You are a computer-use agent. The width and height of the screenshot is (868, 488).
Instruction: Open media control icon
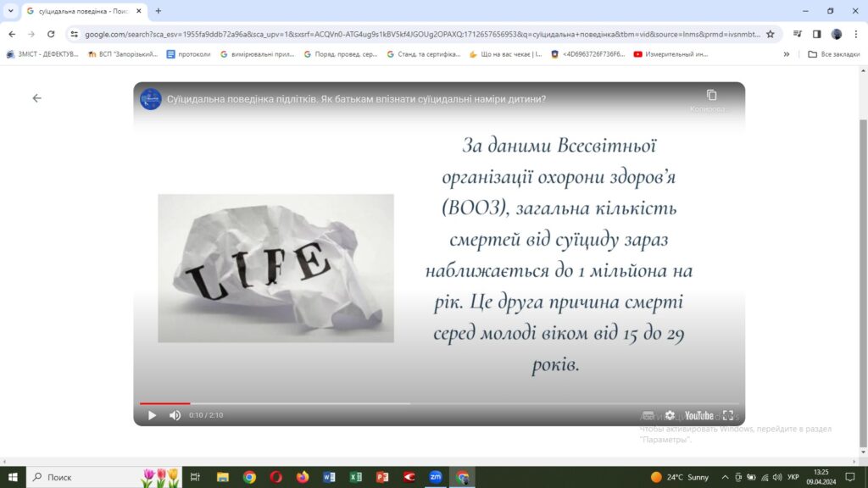[x=797, y=34]
